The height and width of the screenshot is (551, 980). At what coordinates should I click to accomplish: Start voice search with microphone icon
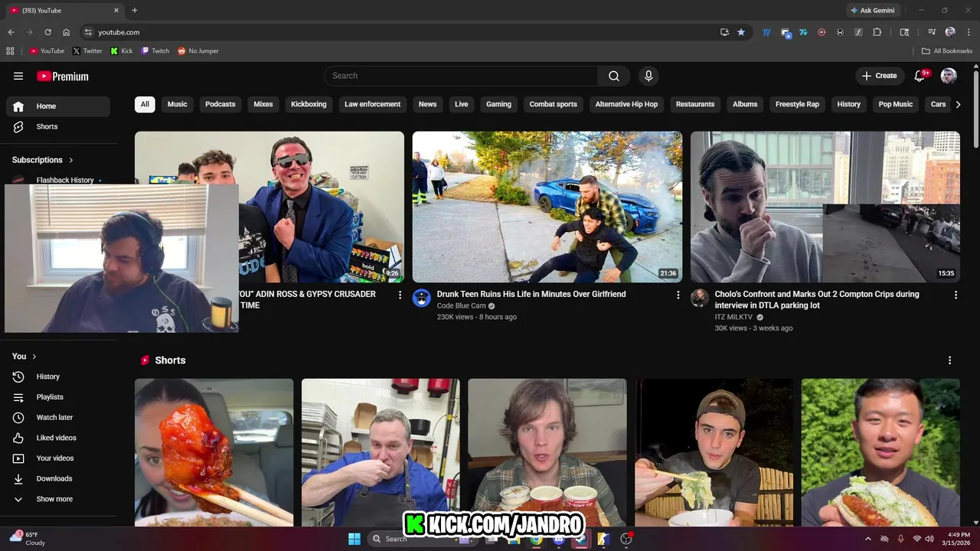click(x=648, y=76)
